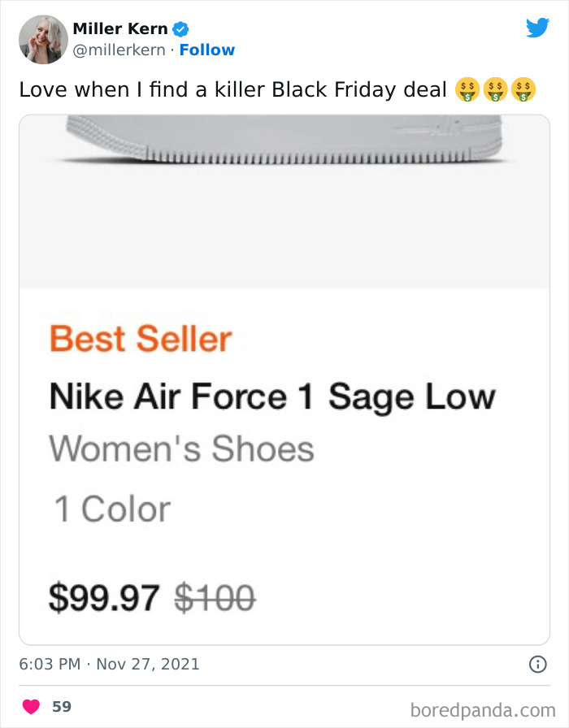Open the tweet info circle icon
The height and width of the screenshot is (728, 569).
point(537,665)
